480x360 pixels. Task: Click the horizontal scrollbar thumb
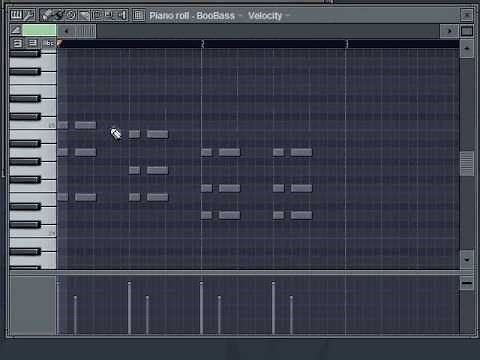click(x=85, y=31)
